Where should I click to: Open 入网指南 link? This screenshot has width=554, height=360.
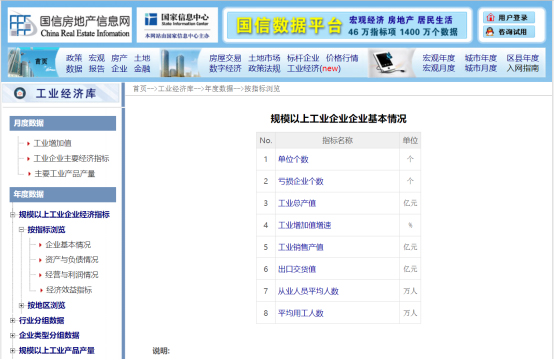pyautogui.click(x=523, y=68)
